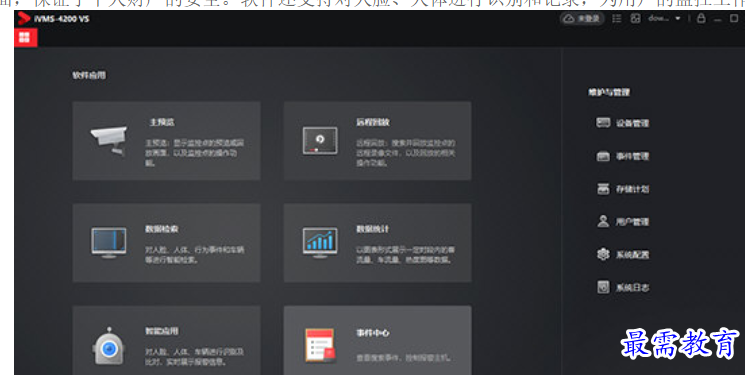Go to 设备管理 device management
The image size is (745, 375).
pyautogui.click(x=622, y=123)
